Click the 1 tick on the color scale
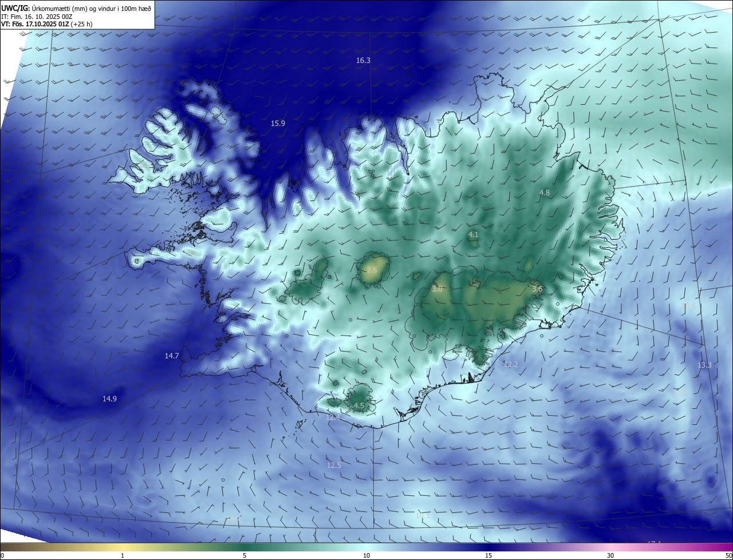733x560 pixels. click(123, 556)
